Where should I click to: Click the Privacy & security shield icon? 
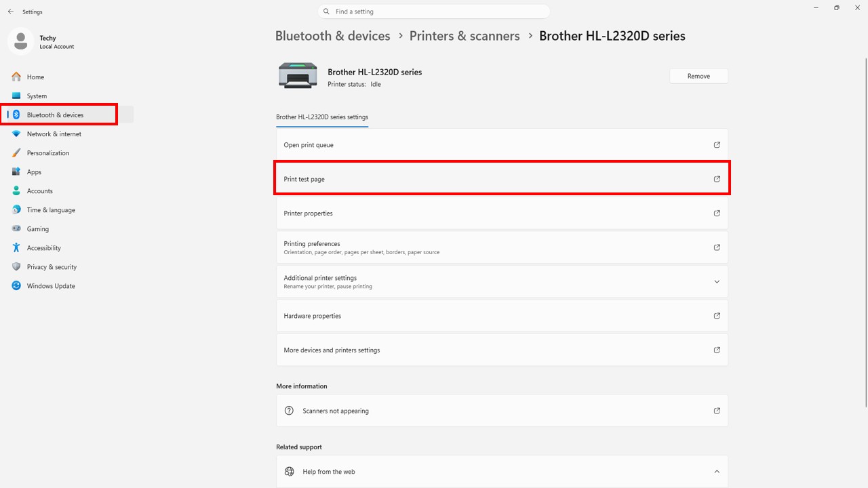pyautogui.click(x=16, y=266)
